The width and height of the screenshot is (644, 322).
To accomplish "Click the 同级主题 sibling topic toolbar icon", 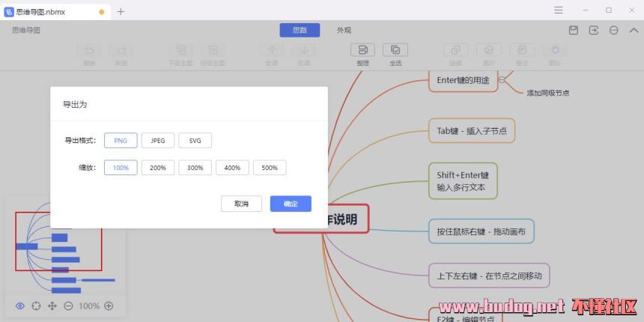I will point(213,50).
